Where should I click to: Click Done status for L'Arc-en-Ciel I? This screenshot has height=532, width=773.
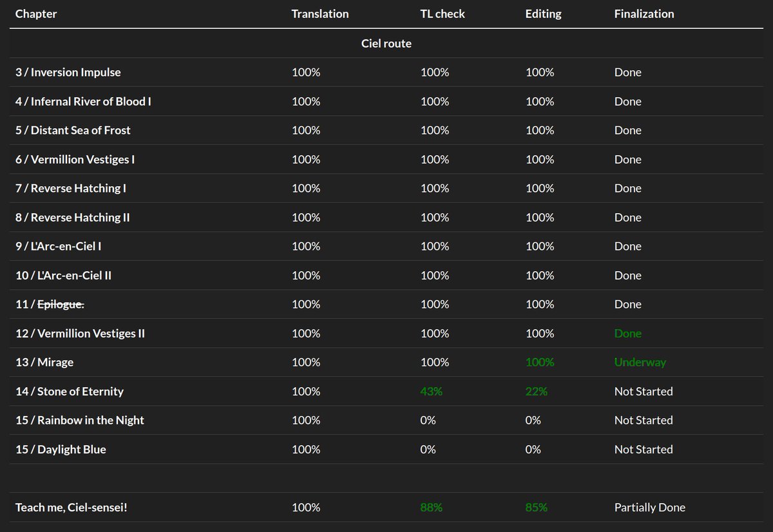point(628,246)
